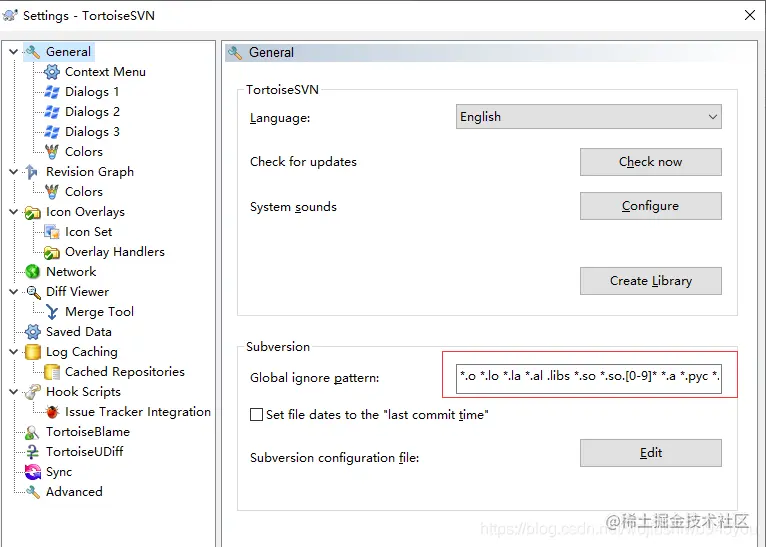Click the Revision Graph tree label
Screen dimensions: 766x547
[90, 172]
